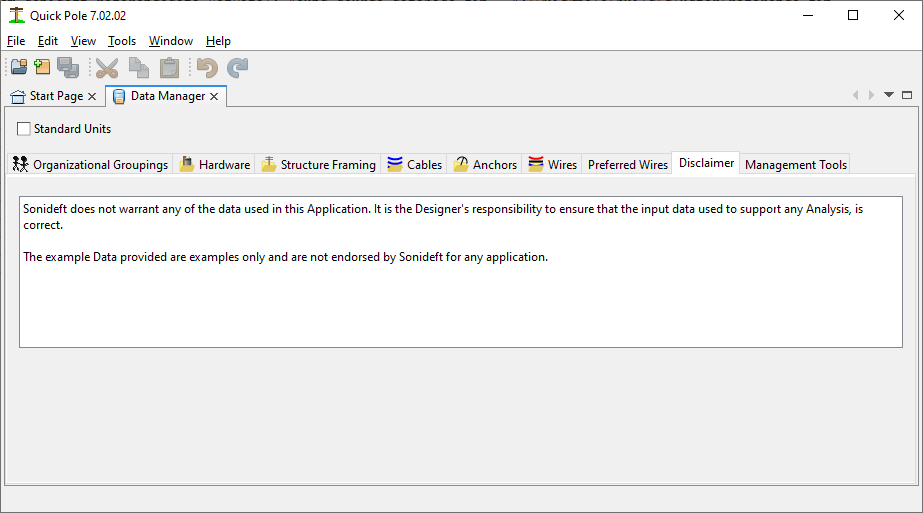Create new project toolbar icon
Image resolution: width=923 pixels, height=513 pixels.
point(42,67)
